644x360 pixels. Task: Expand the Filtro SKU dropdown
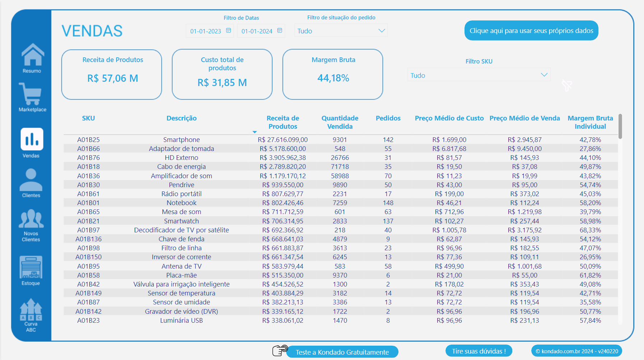click(x=544, y=75)
